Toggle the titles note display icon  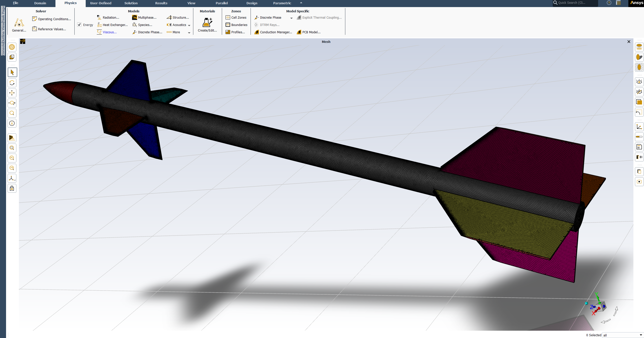639,147
